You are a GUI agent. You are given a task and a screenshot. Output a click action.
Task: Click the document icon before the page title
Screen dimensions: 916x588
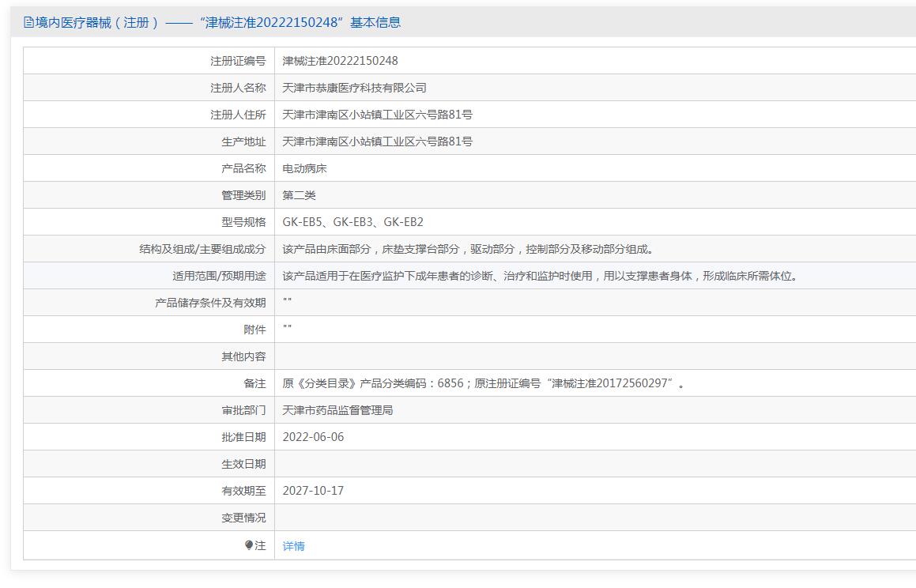click(x=28, y=23)
